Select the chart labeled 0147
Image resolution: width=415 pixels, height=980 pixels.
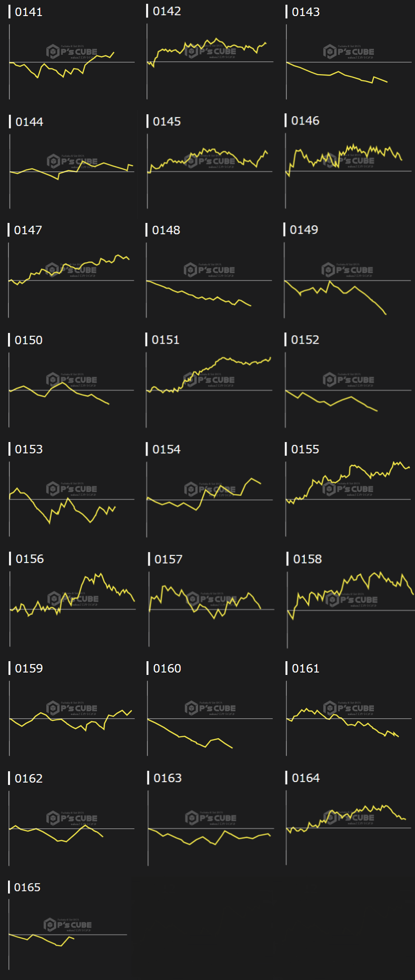pyautogui.click(x=71, y=281)
